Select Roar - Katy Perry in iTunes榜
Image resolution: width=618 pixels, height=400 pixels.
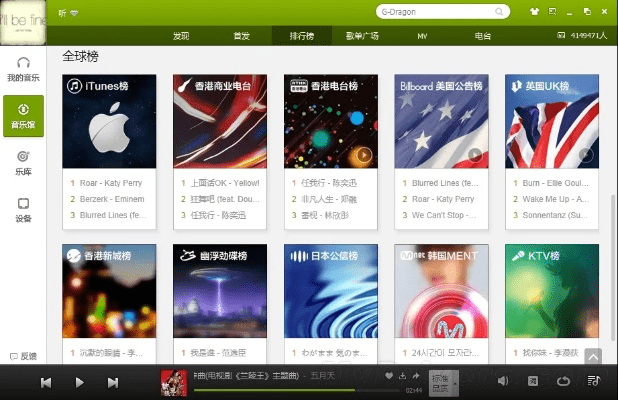coord(111,183)
